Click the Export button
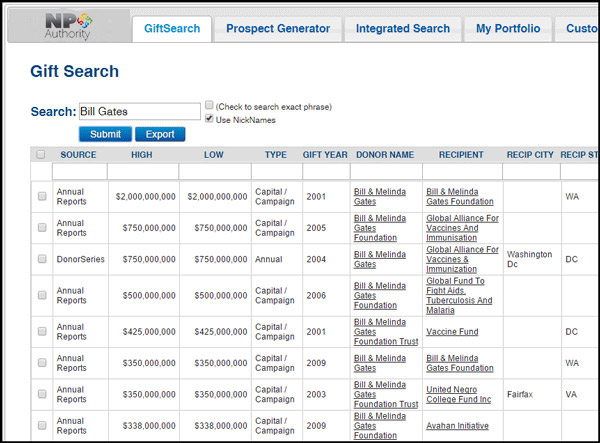Image resolution: width=600 pixels, height=443 pixels. (x=160, y=134)
